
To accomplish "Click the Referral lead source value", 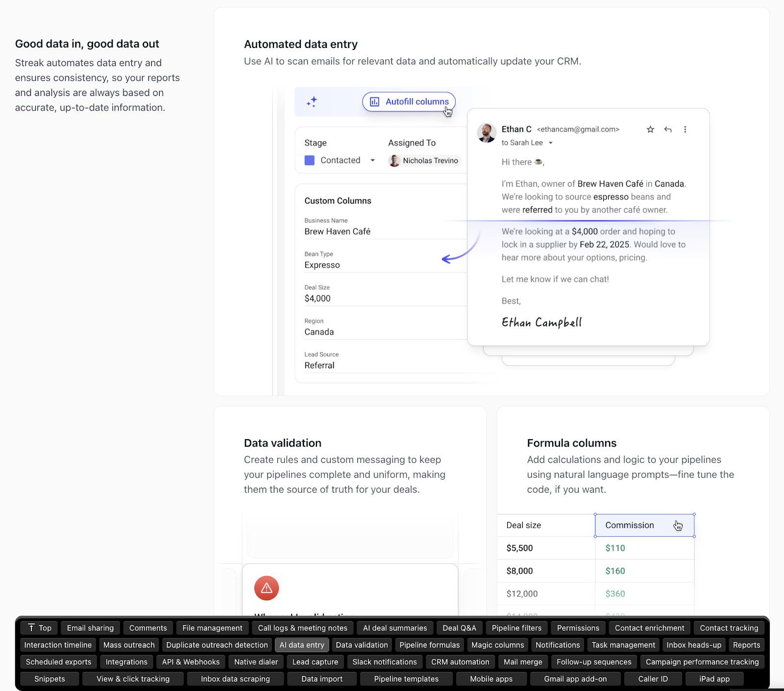I will (x=319, y=365).
